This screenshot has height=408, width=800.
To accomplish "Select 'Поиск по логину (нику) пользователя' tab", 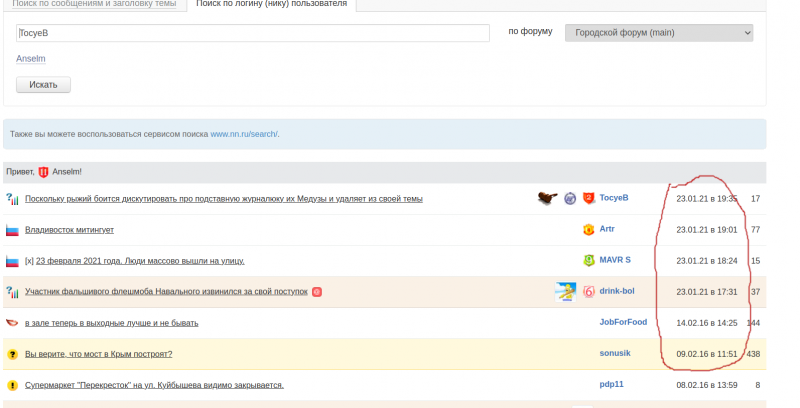I will (272, 4).
